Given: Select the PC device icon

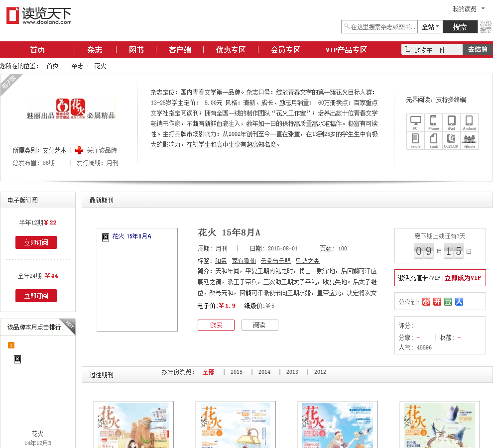Looking at the screenshot, I should coord(415,122).
